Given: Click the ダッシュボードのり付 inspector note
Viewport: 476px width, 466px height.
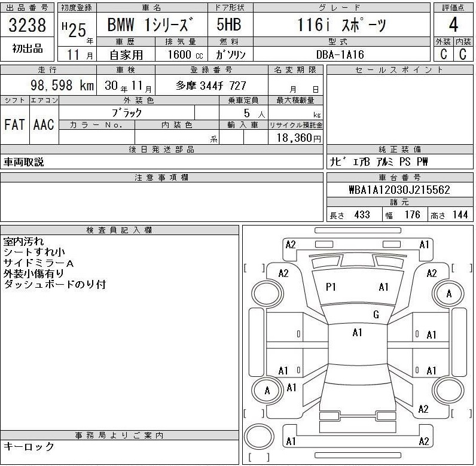Looking at the screenshot, I should [x=54, y=285].
